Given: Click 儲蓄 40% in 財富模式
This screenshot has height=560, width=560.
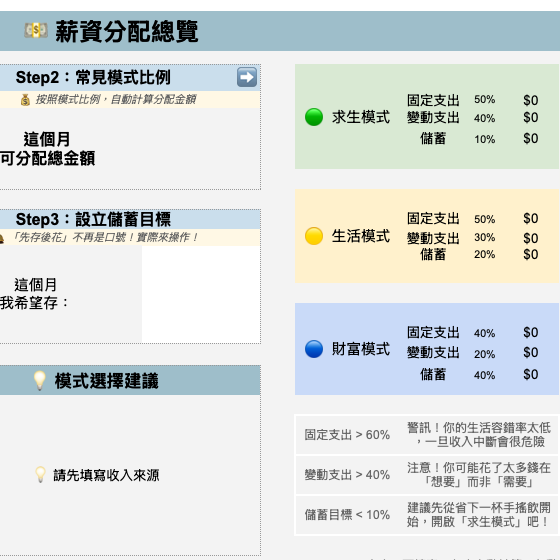Looking at the screenshot, I should [458, 375].
